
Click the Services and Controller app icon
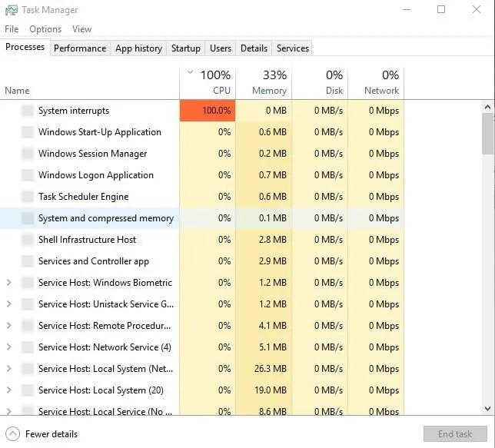pos(28,261)
